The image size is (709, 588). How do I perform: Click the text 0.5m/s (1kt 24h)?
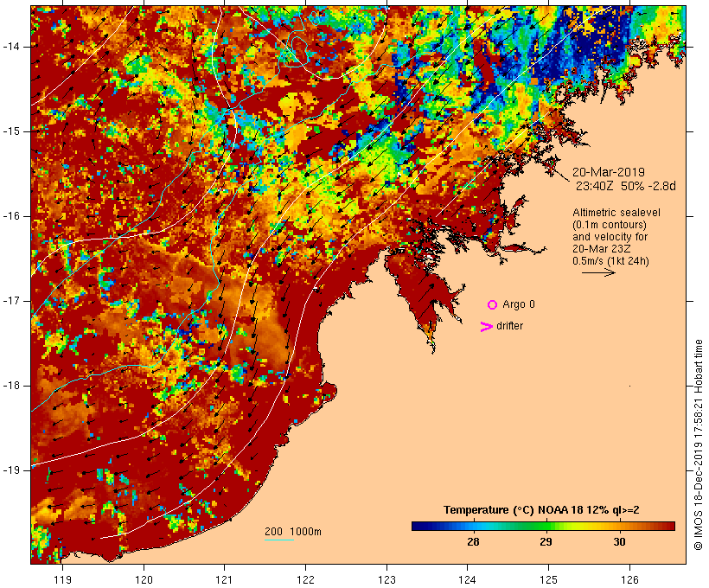(x=611, y=261)
